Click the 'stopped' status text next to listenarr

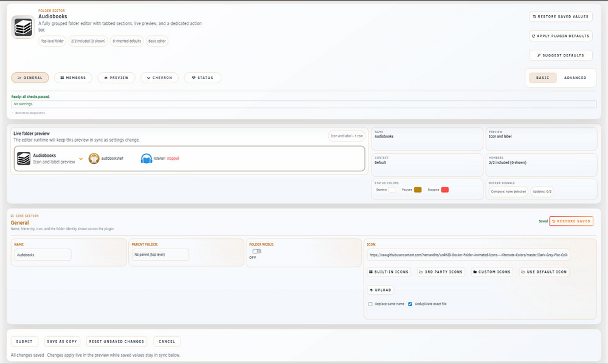173,158
